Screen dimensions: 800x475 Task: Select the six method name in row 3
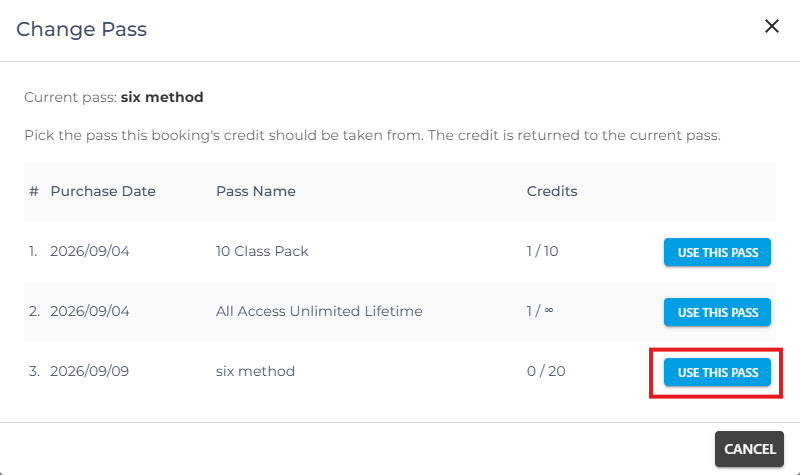255,371
